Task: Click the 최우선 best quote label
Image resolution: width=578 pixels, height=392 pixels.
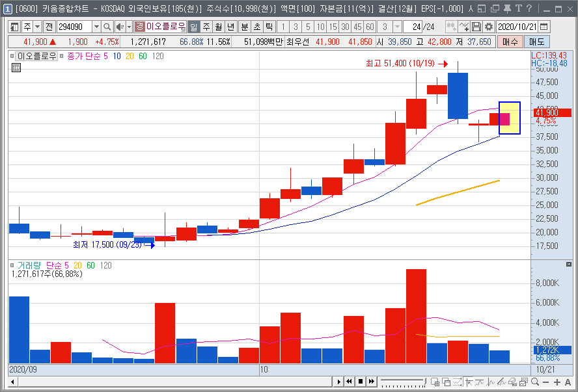Action: point(297,42)
